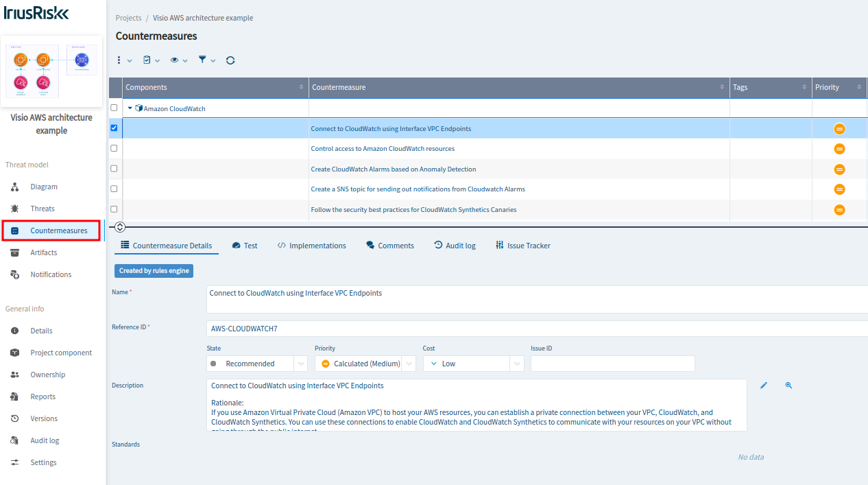Click the refresh icon in Countermeasures toolbar
Image resolution: width=868 pixels, height=485 pixels.
click(230, 60)
